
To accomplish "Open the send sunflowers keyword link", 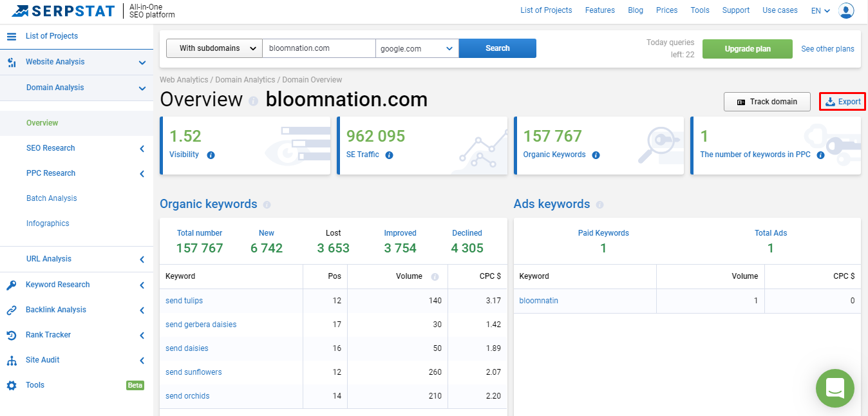I will pyautogui.click(x=194, y=372).
